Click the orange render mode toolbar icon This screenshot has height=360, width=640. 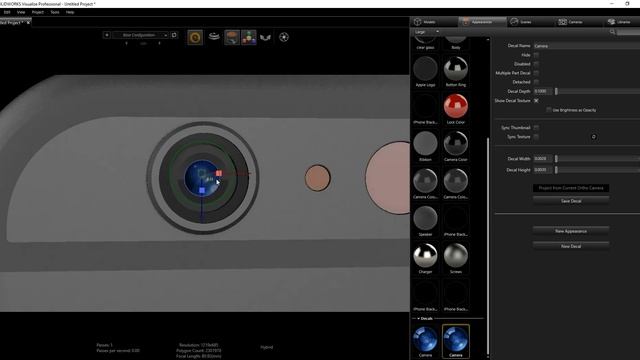(x=195, y=38)
